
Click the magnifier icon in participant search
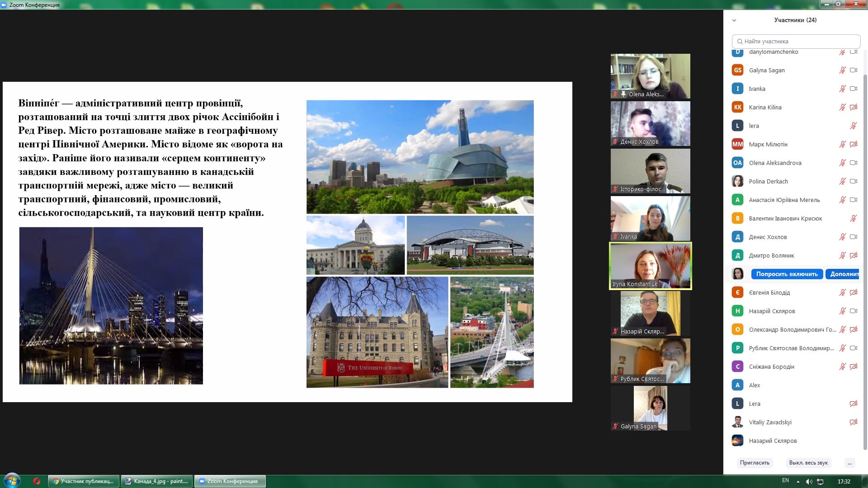pyautogui.click(x=740, y=41)
